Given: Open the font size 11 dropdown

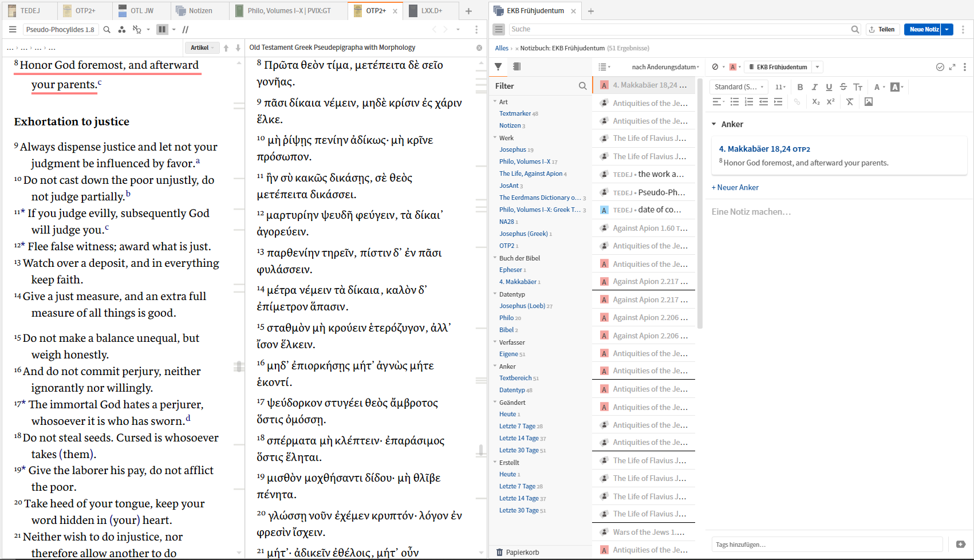Looking at the screenshot, I should [x=780, y=87].
